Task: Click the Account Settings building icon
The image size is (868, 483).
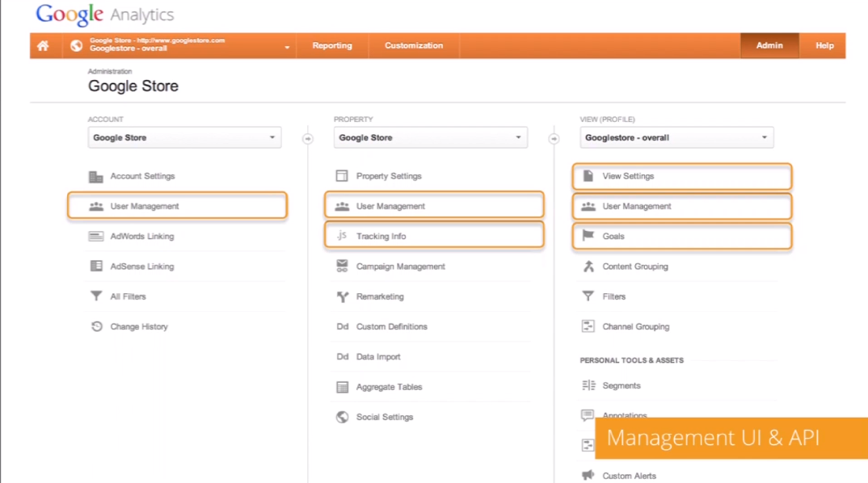Action: click(96, 176)
